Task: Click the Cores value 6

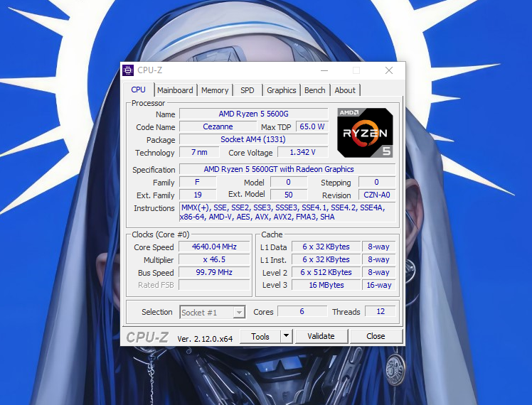Action: coord(302,311)
